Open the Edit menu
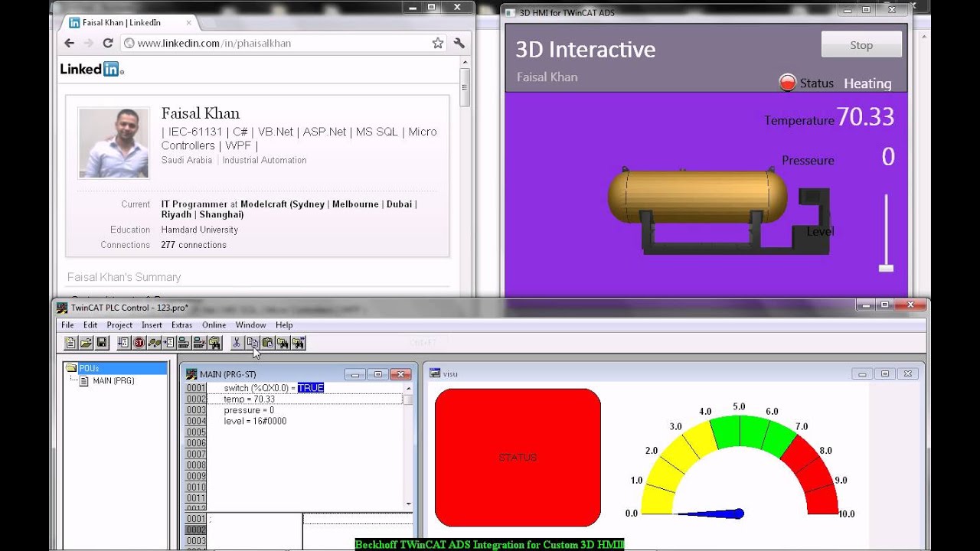 (x=90, y=325)
